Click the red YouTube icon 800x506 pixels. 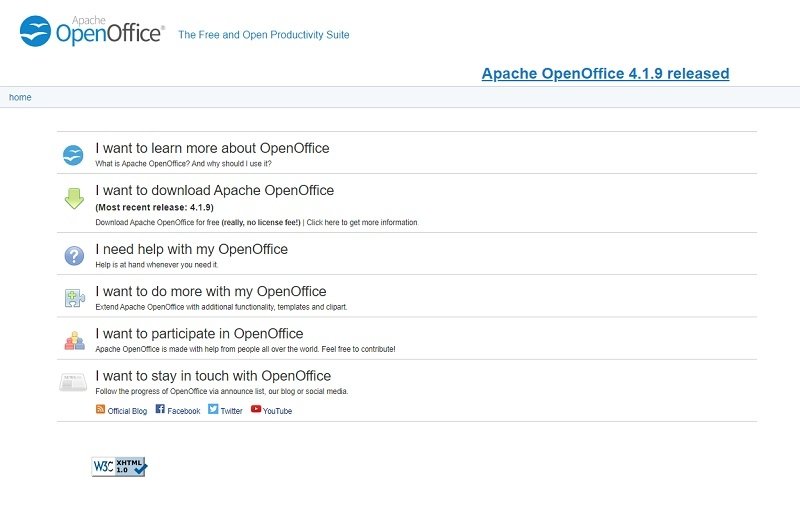[256, 409]
